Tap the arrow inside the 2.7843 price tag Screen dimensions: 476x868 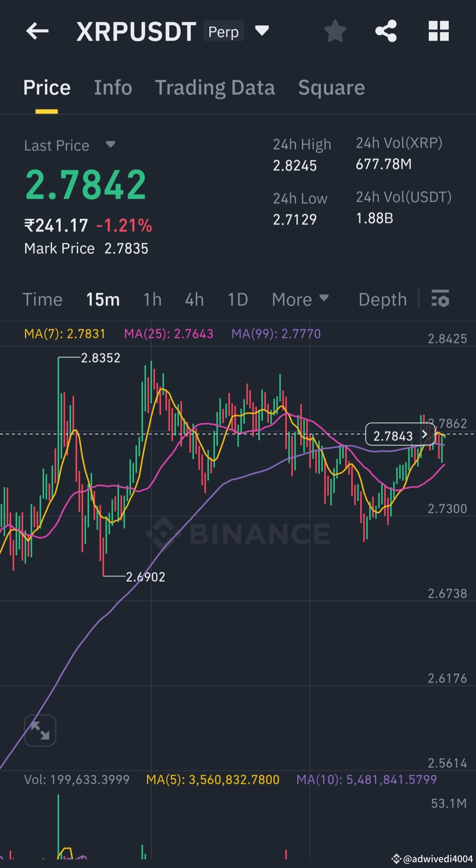click(x=425, y=436)
